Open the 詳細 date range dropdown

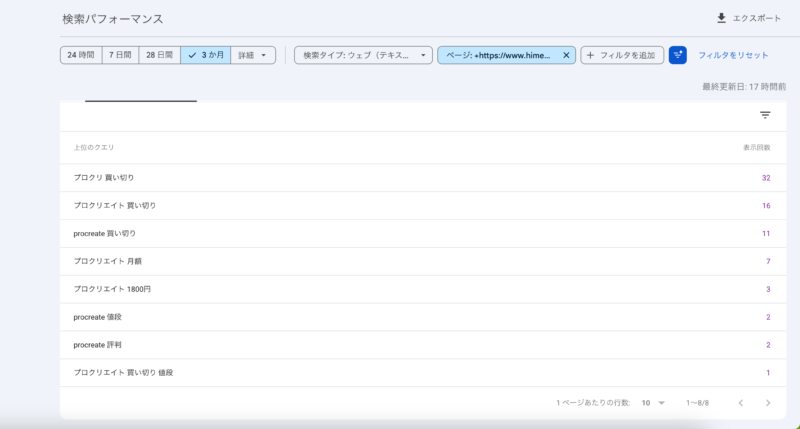coord(253,55)
